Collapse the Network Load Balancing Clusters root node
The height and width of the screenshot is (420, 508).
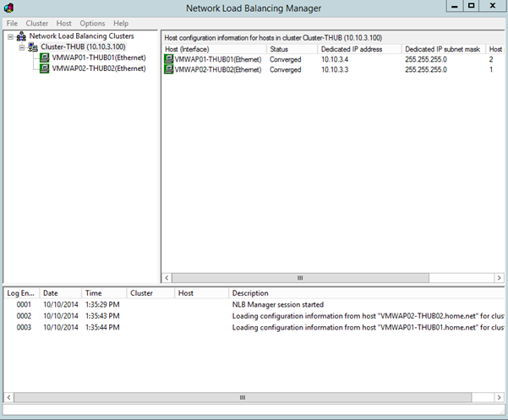point(10,36)
